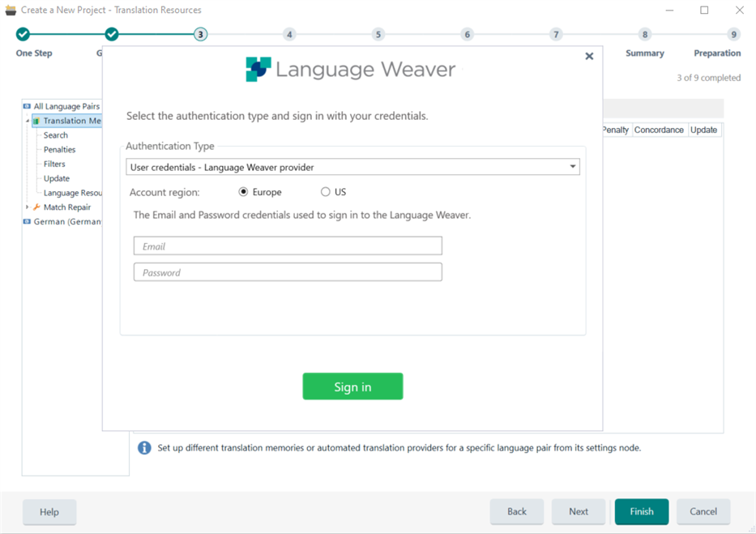Collapse the Translation Memory tree node
The image size is (756, 534).
click(28, 121)
